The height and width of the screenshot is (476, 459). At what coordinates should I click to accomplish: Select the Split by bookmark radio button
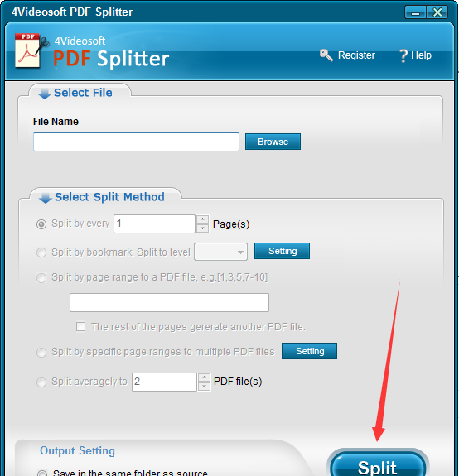pyautogui.click(x=41, y=252)
